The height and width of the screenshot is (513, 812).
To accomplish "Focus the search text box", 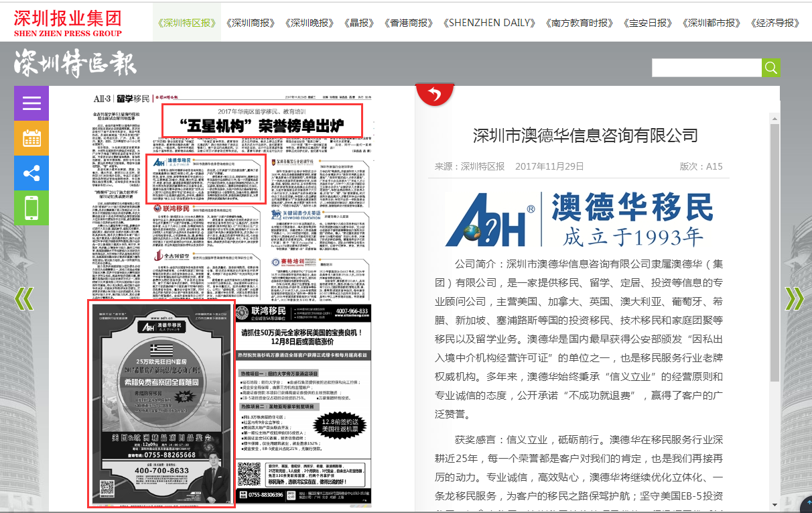I will [707, 68].
